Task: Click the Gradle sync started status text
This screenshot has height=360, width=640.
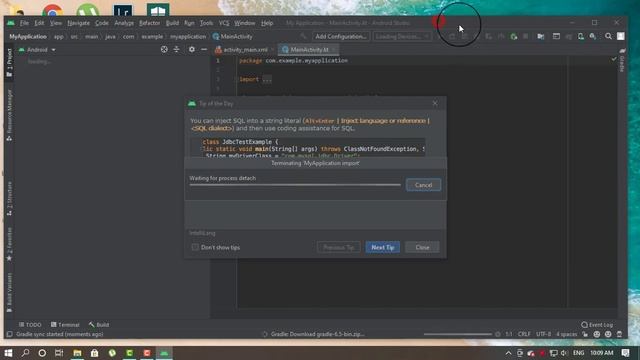Action: [x=60, y=334]
